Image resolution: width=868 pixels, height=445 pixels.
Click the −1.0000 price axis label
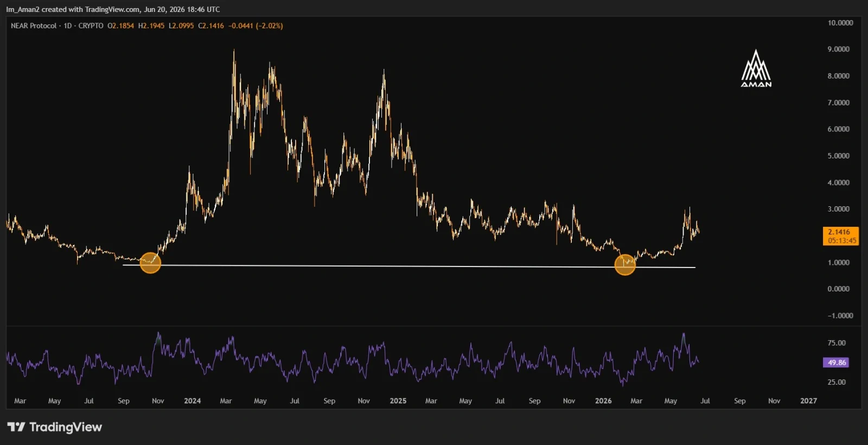[x=840, y=316]
